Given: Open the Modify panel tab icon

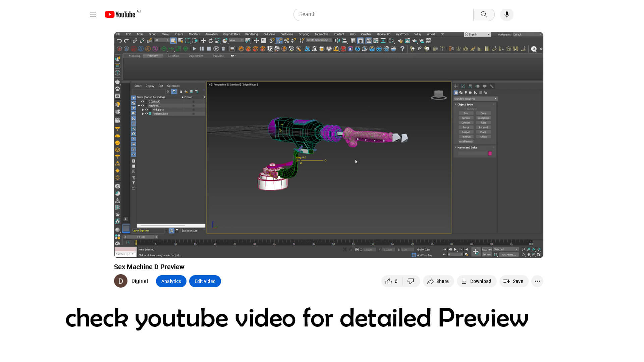Looking at the screenshot, I should (x=463, y=86).
